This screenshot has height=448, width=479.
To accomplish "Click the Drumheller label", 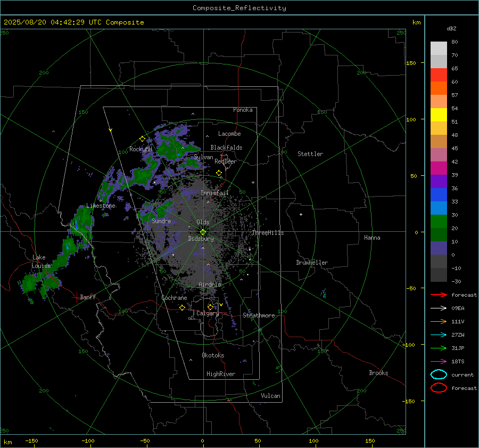I will coord(312,263).
